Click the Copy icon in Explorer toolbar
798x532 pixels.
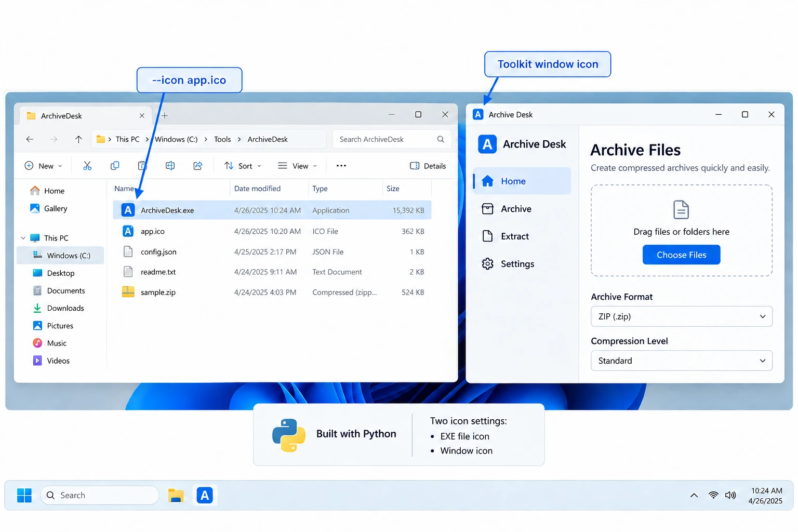(115, 166)
